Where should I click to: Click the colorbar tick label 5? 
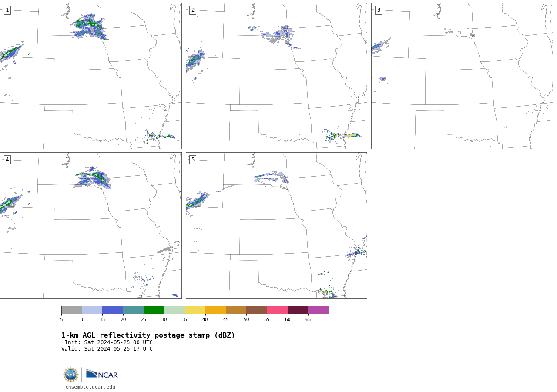pos(61,319)
